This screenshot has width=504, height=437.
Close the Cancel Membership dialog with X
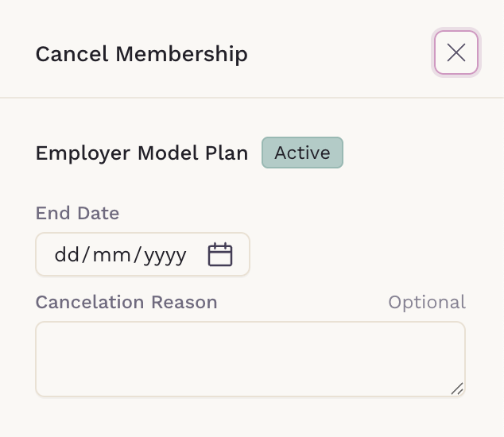pos(456,52)
